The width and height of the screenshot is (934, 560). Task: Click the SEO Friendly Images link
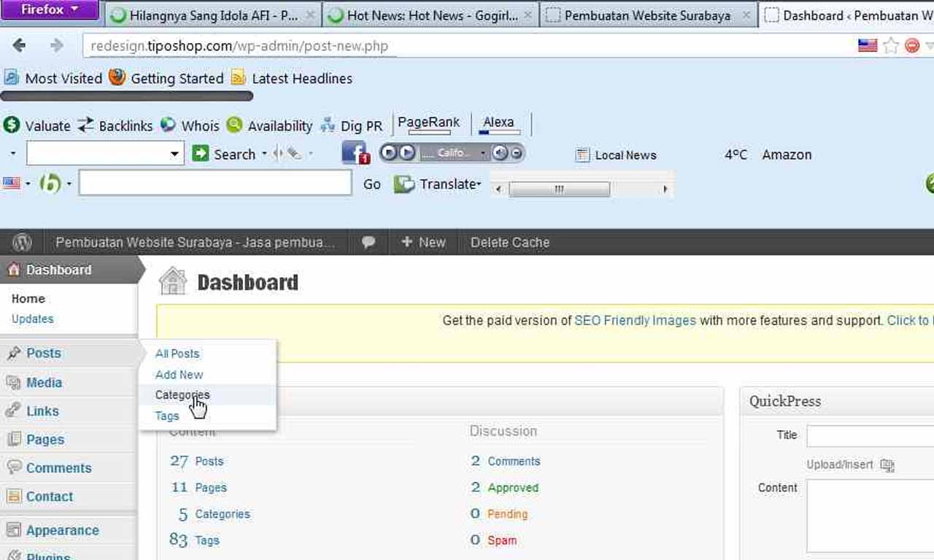click(635, 321)
